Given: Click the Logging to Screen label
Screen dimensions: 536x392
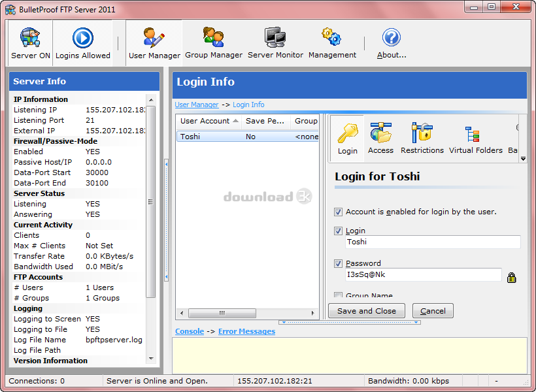Looking at the screenshot, I should pyautogui.click(x=47, y=319).
